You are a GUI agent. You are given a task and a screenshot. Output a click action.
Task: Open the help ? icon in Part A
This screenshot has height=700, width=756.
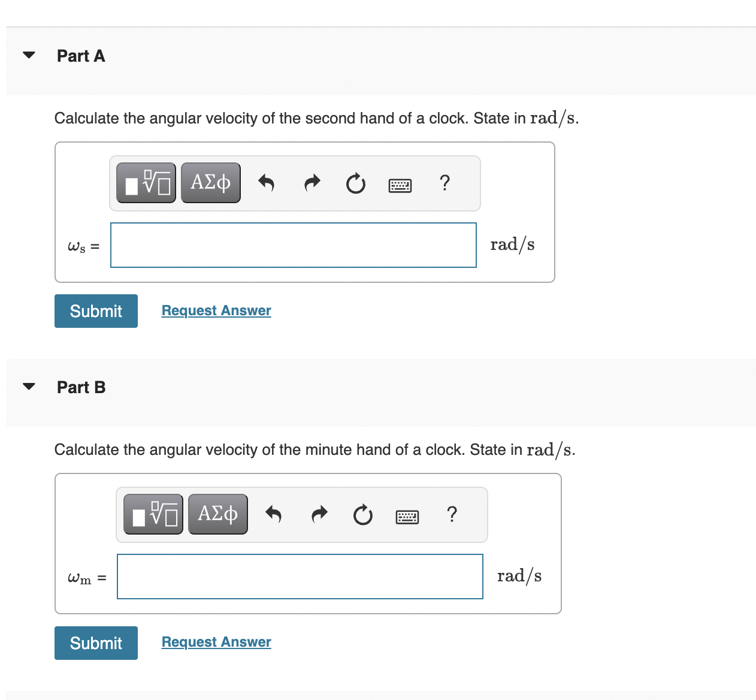pyautogui.click(x=444, y=183)
